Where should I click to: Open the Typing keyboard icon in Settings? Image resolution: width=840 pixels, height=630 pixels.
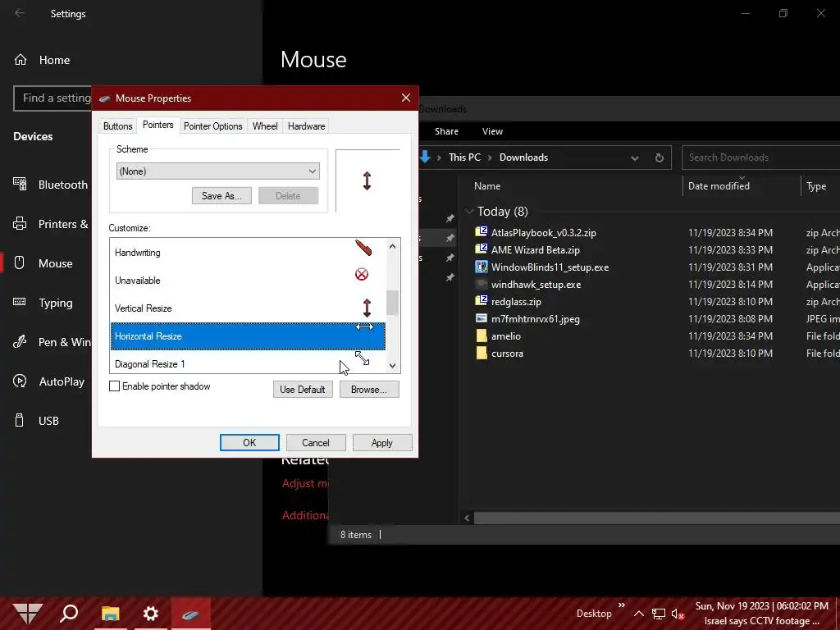[20, 302]
